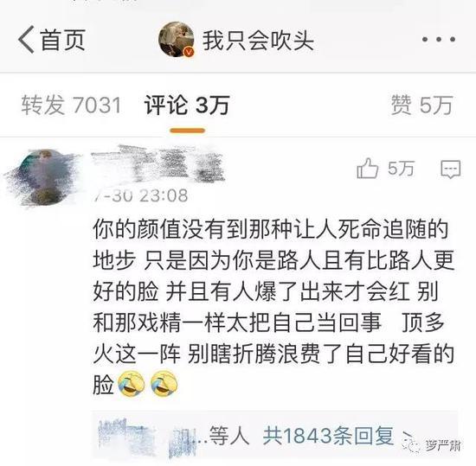This screenshot has width=476, height=466.
Task: Open the username 我只会吹头 in header
Action: point(258,41)
